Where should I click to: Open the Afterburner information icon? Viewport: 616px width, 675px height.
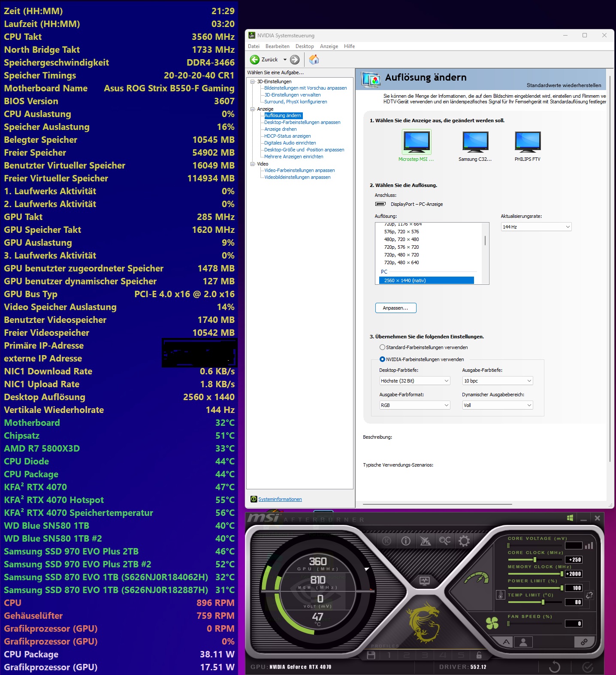point(406,541)
